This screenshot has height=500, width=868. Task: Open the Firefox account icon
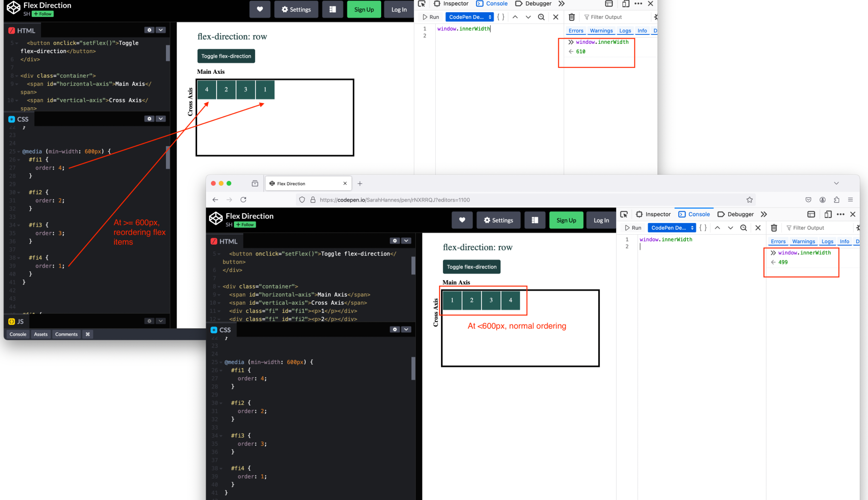click(x=822, y=199)
